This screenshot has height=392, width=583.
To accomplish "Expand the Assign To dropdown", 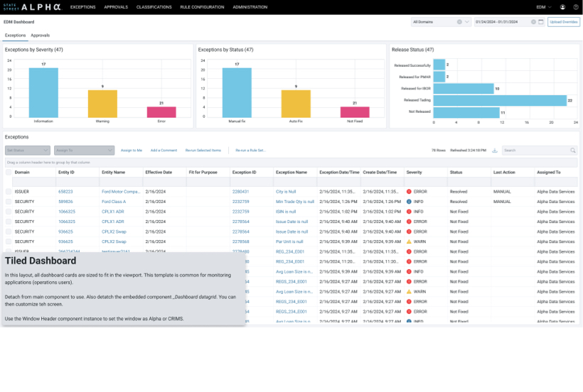I will click(x=84, y=151).
